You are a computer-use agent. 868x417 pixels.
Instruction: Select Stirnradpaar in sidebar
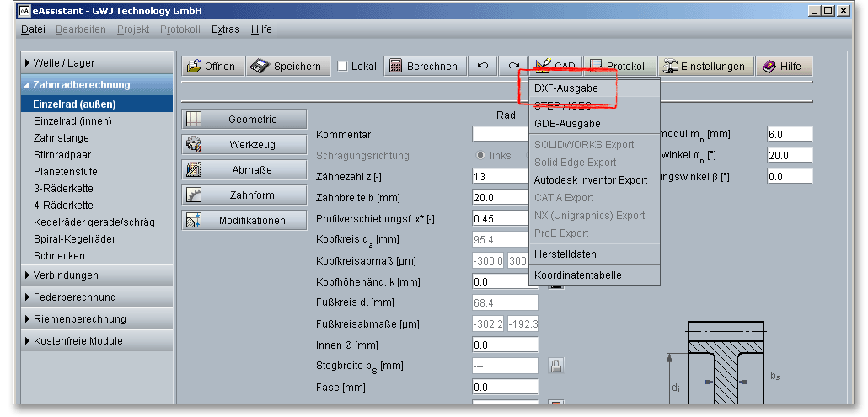tap(64, 155)
